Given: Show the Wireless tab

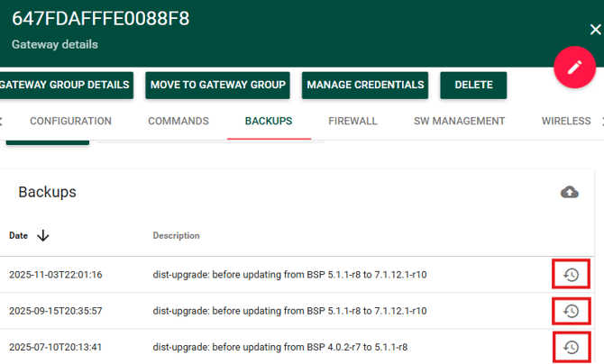Looking at the screenshot, I should (x=565, y=122).
